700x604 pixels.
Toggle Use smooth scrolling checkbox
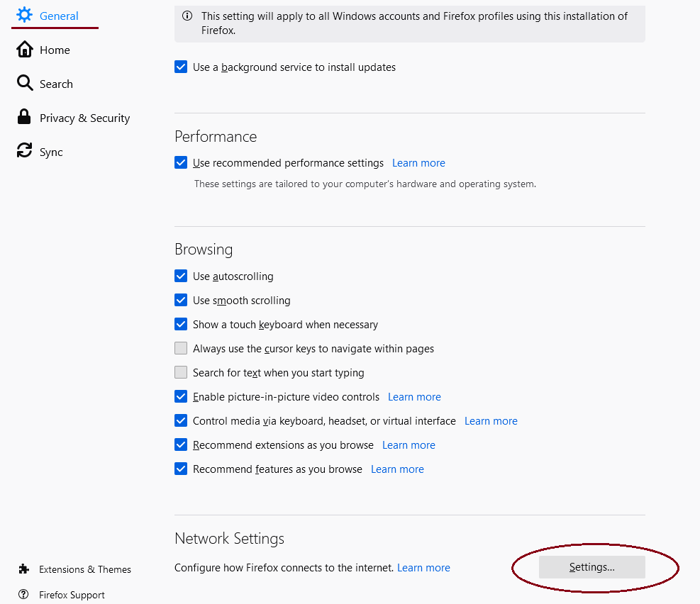point(181,300)
